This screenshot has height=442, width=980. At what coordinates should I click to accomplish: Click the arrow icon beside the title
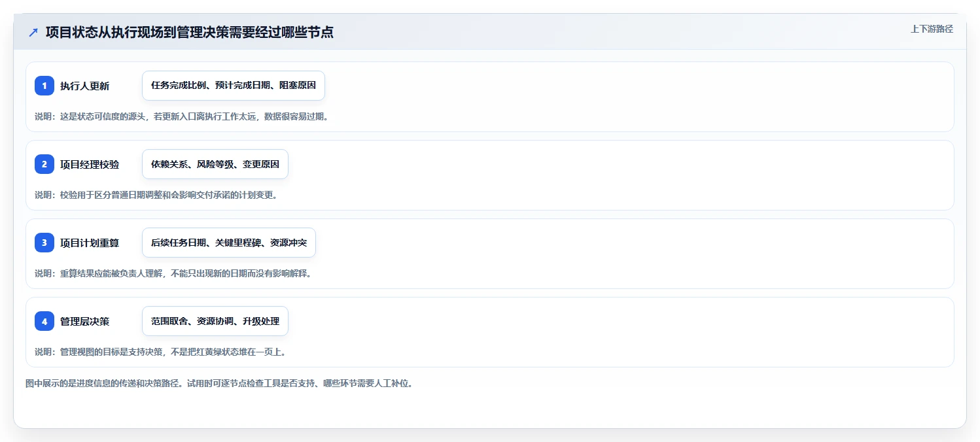[33, 33]
